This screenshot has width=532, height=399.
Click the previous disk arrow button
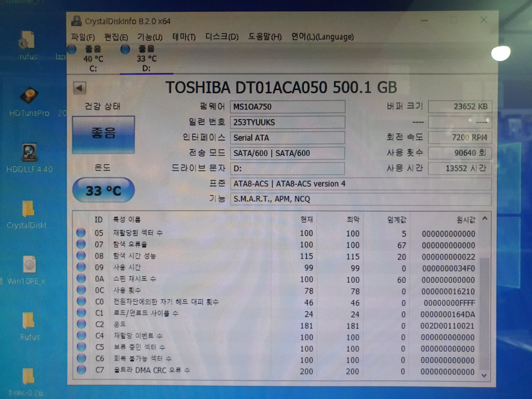point(79,88)
